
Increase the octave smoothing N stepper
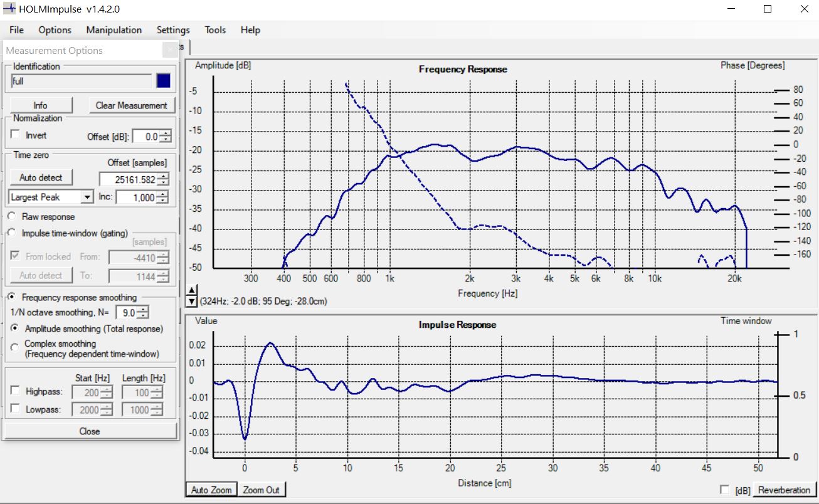pos(144,309)
